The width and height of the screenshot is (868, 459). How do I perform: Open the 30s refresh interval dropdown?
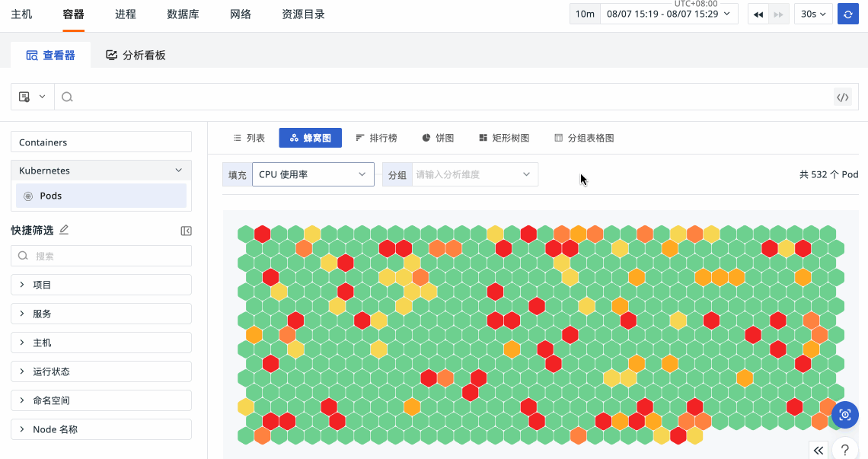813,14
